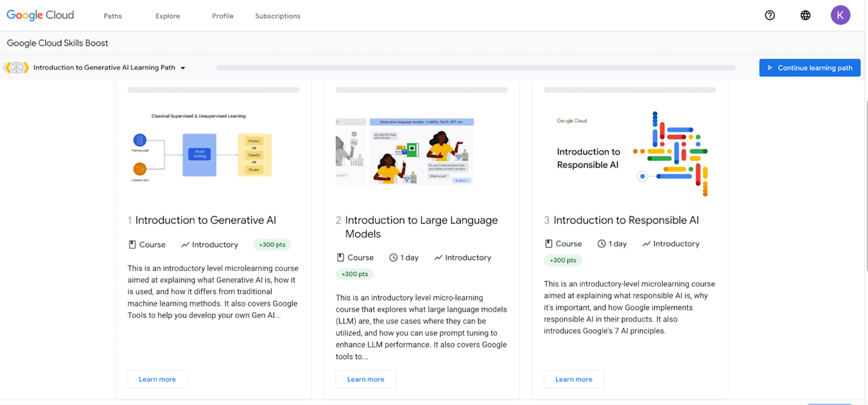The width and height of the screenshot is (868, 405).
Task: Go to the Profile page
Action: [223, 16]
